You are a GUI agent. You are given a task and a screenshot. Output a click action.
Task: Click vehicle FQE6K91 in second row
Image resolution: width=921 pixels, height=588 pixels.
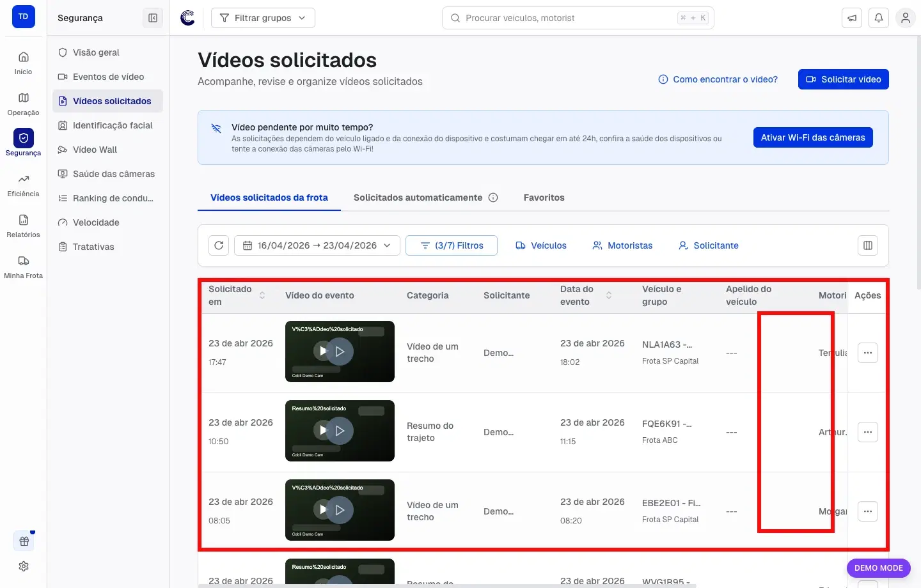pyautogui.click(x=667, y=424)
